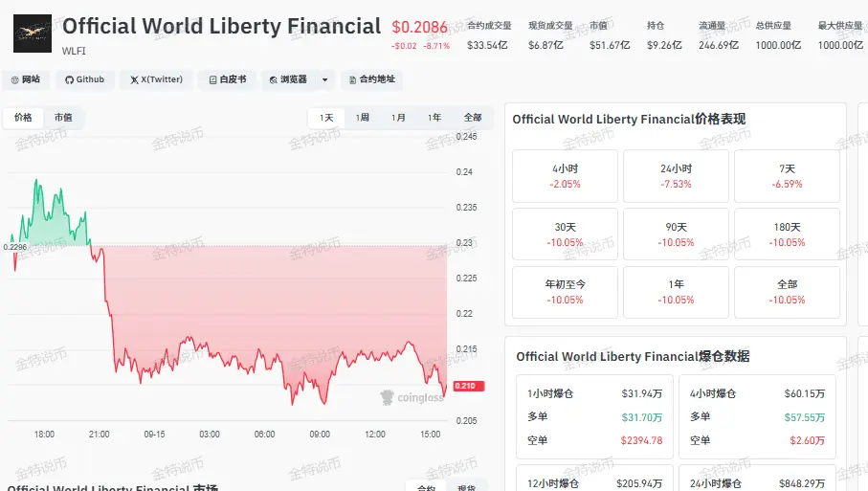Select the 1月 time range
The width and height of the screenshot is (868, 491).
pos(398,118)
